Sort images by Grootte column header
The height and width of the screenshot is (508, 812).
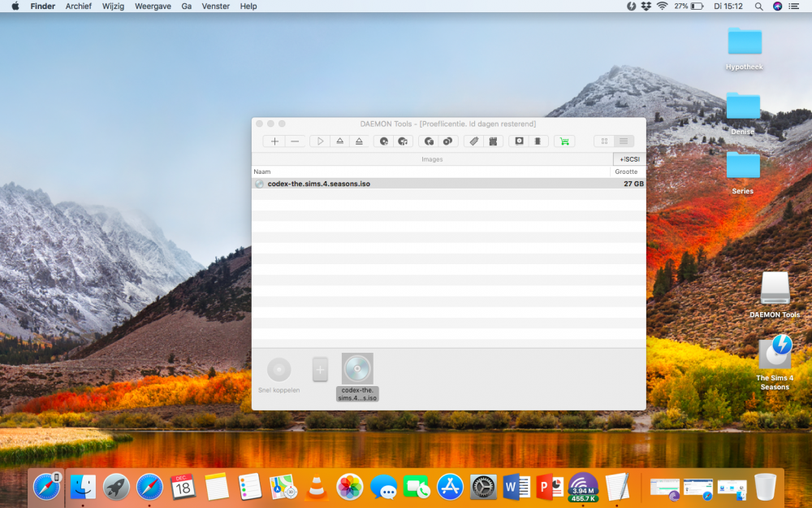(626, 172)
